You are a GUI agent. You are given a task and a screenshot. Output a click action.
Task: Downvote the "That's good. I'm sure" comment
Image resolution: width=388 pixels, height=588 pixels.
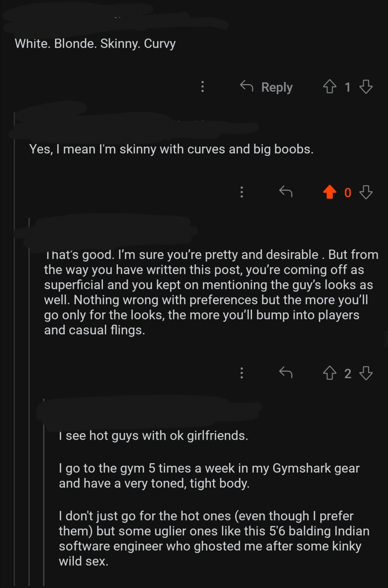(366, 373)
